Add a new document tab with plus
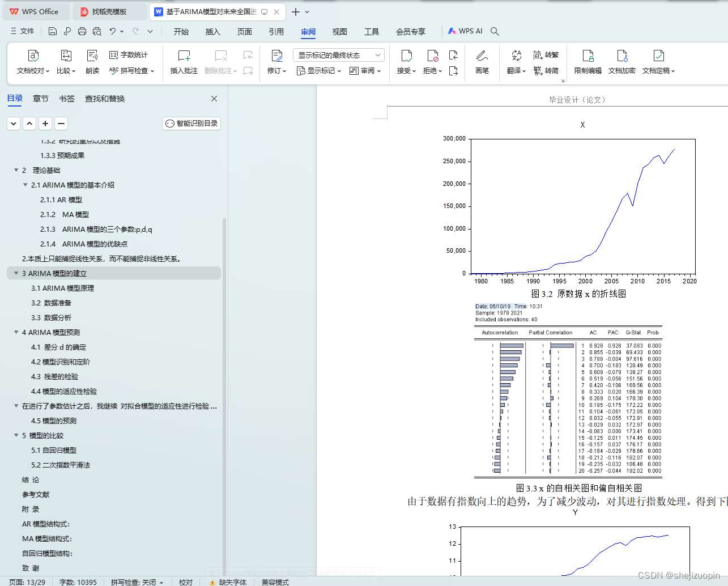 pos(296,11)
